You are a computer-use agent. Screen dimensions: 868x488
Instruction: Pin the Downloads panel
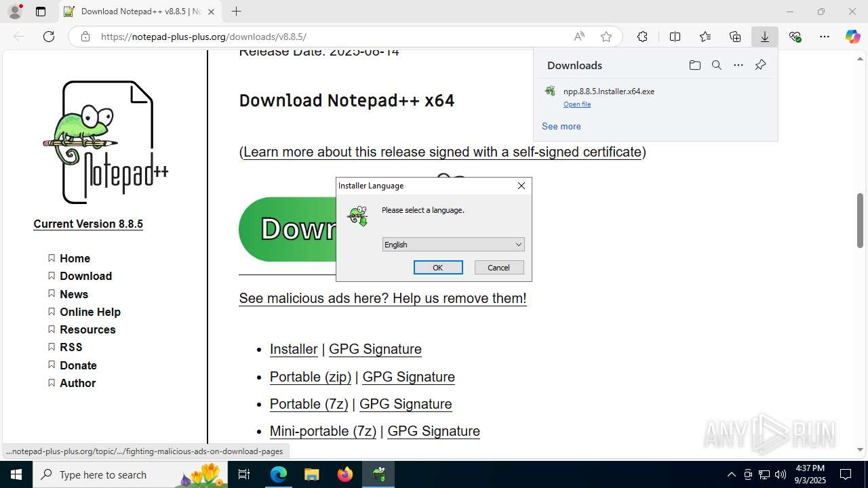tap(760, 65)
